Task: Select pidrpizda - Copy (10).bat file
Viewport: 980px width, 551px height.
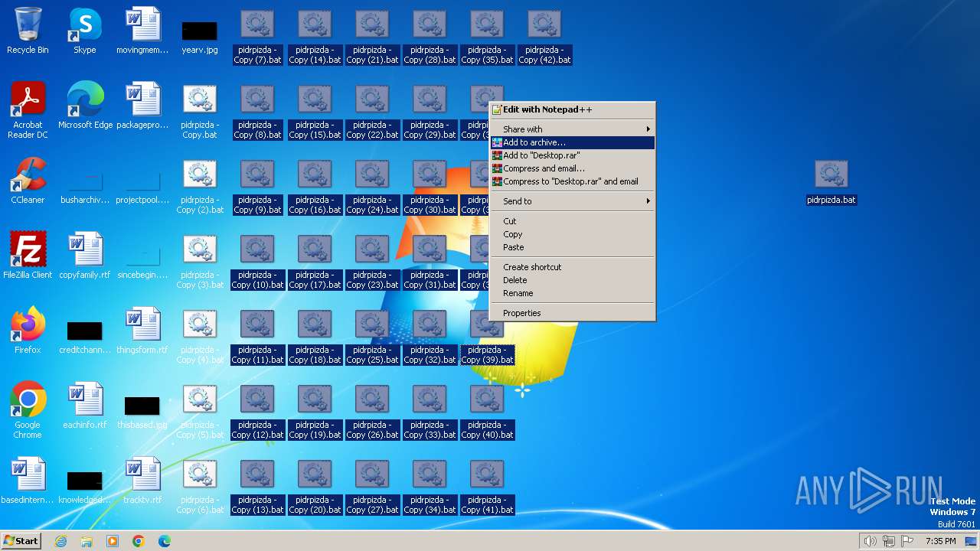Action: (x=257, y=262)
